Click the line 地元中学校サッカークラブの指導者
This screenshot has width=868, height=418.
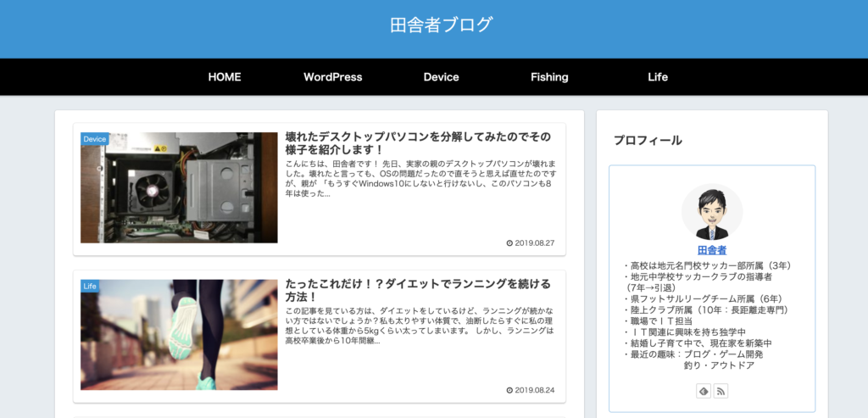pyautogui.click(x=697, y=276)
